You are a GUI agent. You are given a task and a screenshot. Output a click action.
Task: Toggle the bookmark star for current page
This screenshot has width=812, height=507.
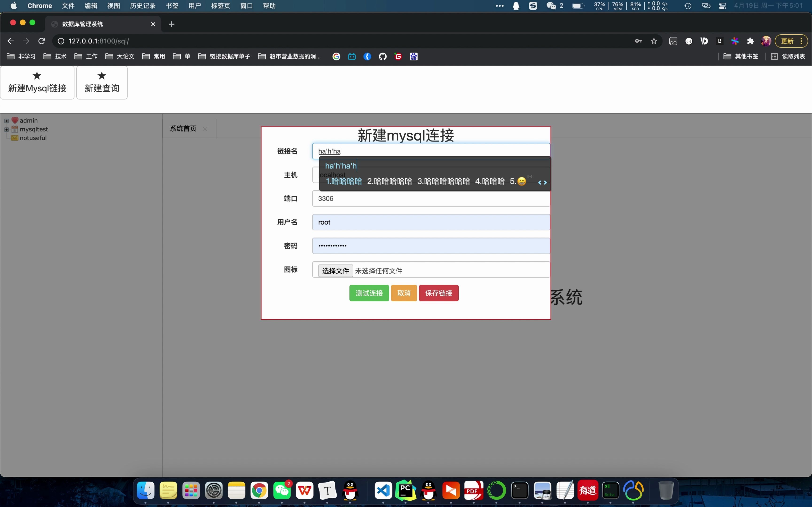click(653, 41)
